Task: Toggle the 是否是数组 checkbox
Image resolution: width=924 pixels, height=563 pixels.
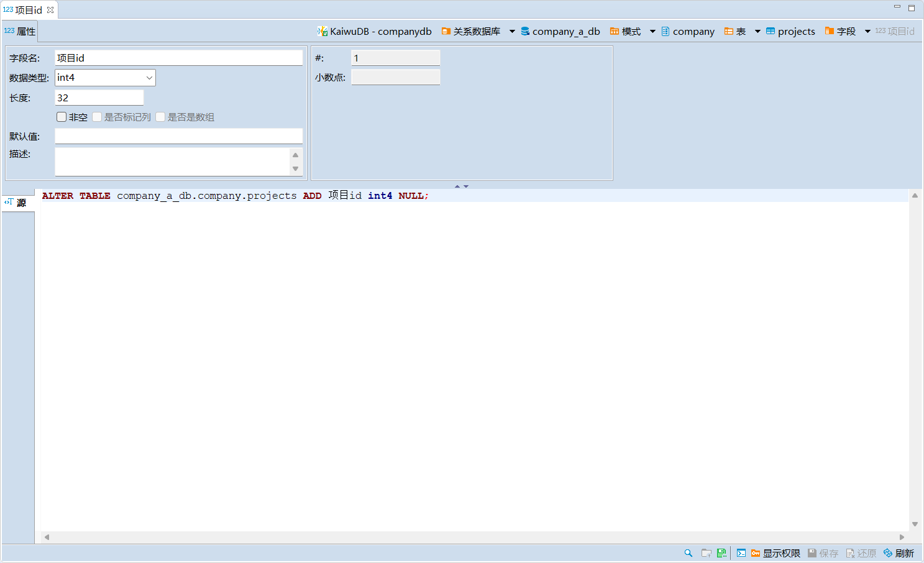Action: tap(160, 117)
